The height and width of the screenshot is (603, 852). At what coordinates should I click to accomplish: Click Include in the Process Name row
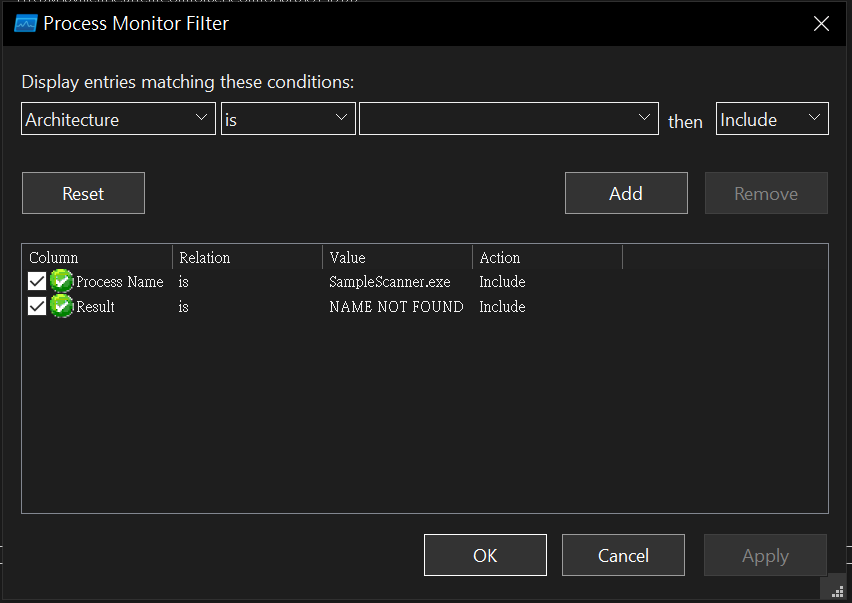(x=502, y=282)
